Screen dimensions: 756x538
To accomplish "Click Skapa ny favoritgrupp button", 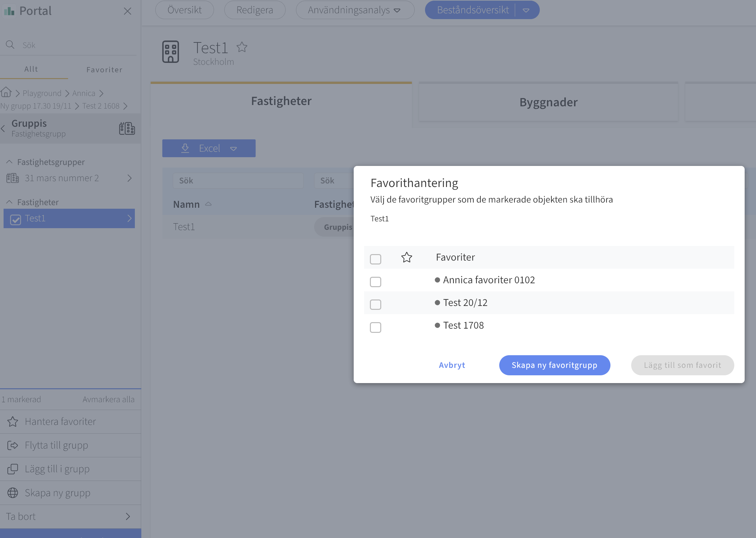I will point(554,365).
